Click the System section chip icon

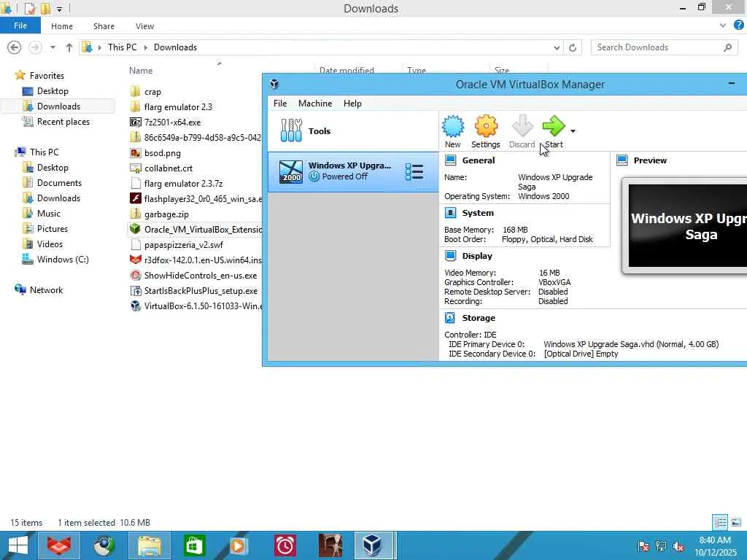coord(450,213)
